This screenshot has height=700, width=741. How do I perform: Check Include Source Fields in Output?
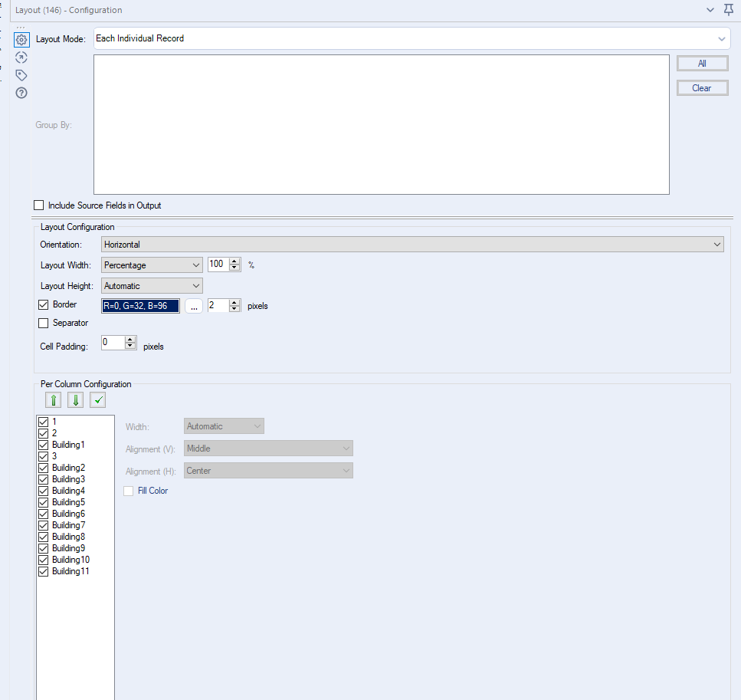click(38, 205)
